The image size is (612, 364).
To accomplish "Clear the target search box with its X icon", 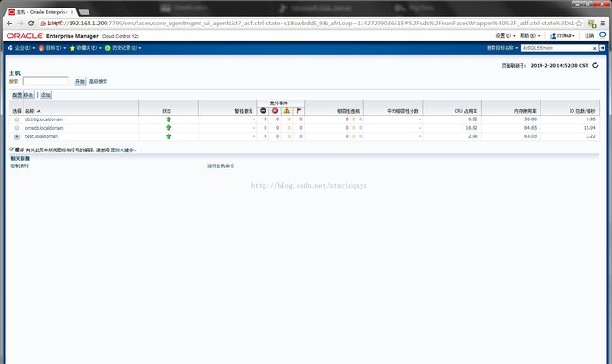I will click(x=594, y=48).
